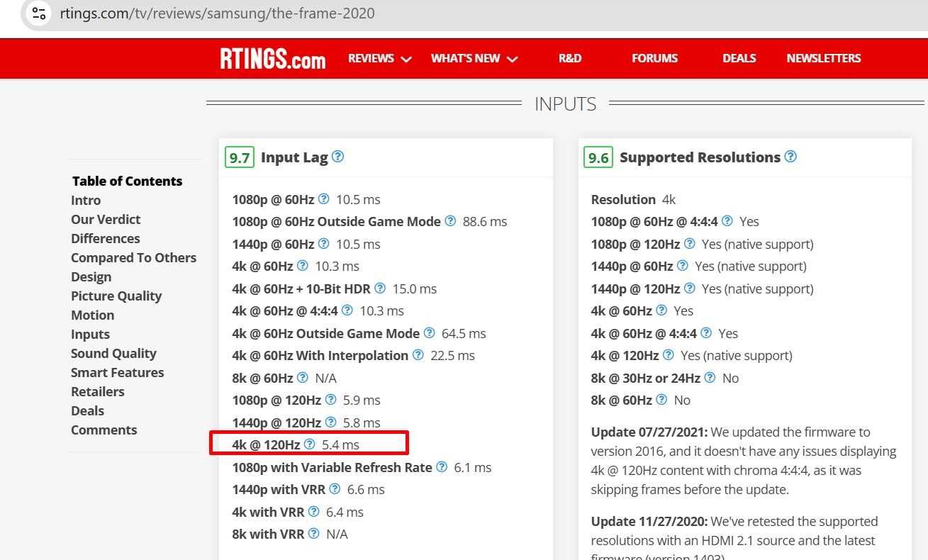Open the Newsletters menu item
The height and width of the screenshot is (560, 928).
824,58
